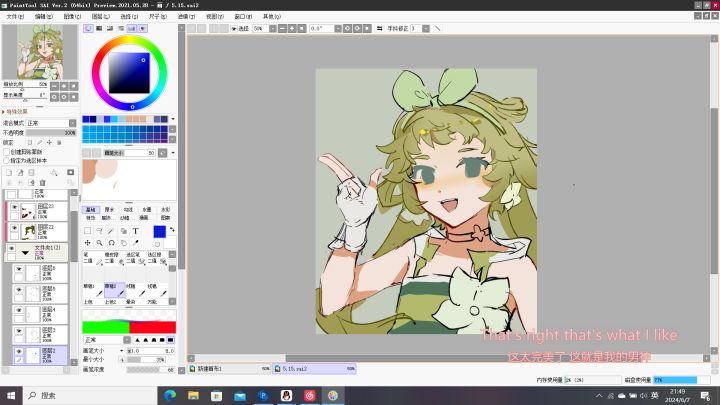The height and width of the screenshot is (405, 720).
Task: Click the navigator artwork thumbnail
Action: click(x=40, y=51)
